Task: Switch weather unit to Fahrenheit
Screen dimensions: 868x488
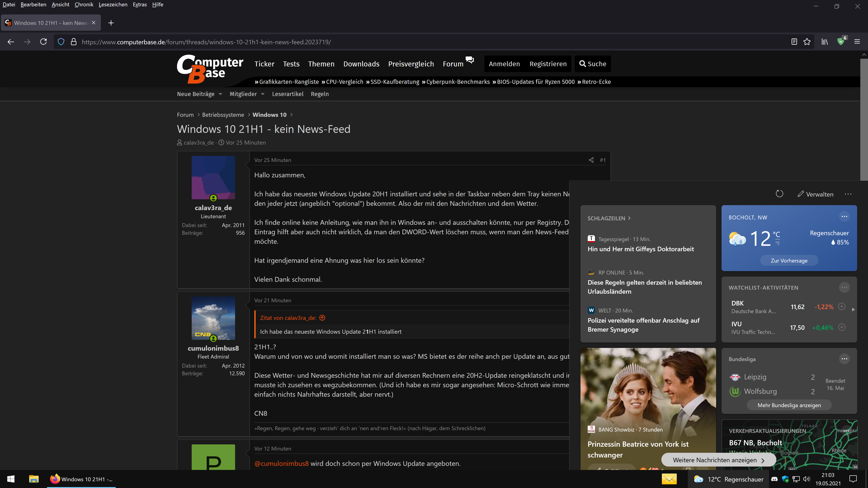Action: pos(778,243)
